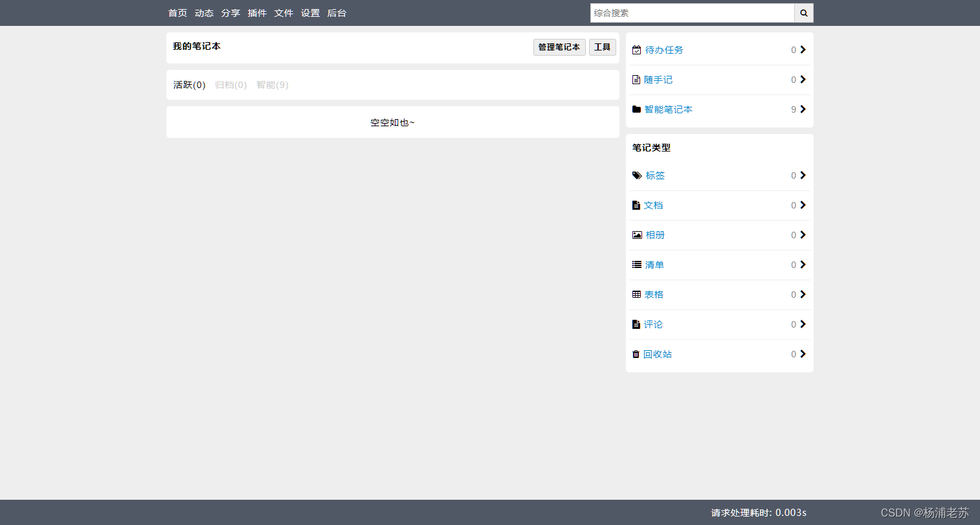The height and width of the screenshot is (525, 980).
Task: Open the 后台 menu item
Action: (337, 12)
